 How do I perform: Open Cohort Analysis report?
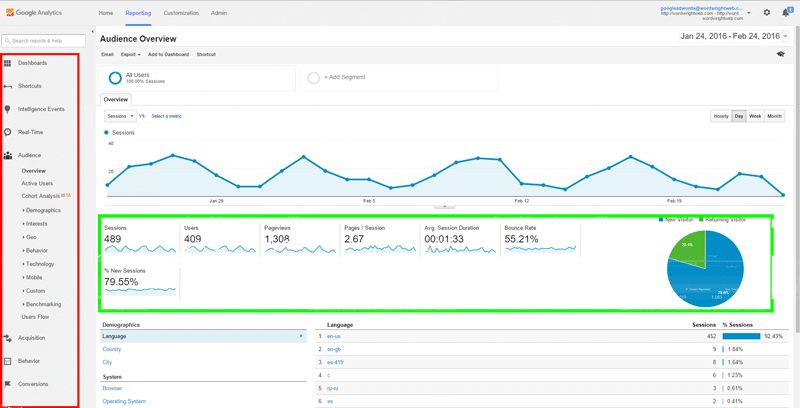tap(41, 196)
